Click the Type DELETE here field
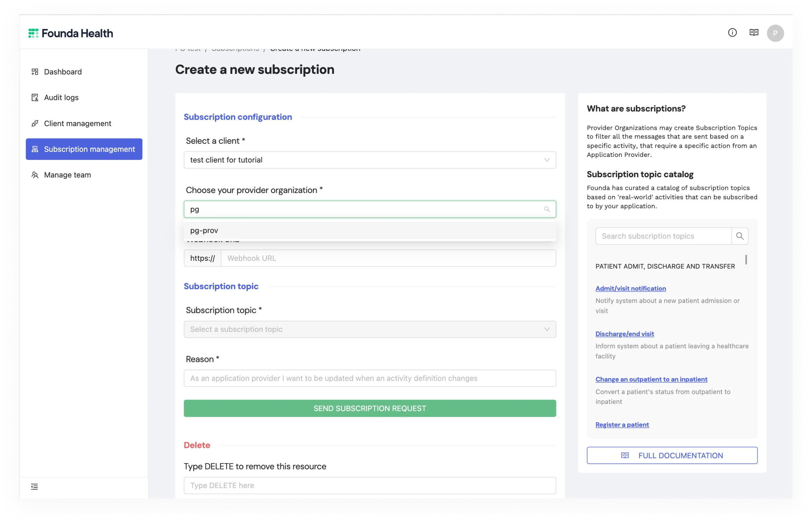The height and width of the screenshot is (523, 812). pos(370,486)
